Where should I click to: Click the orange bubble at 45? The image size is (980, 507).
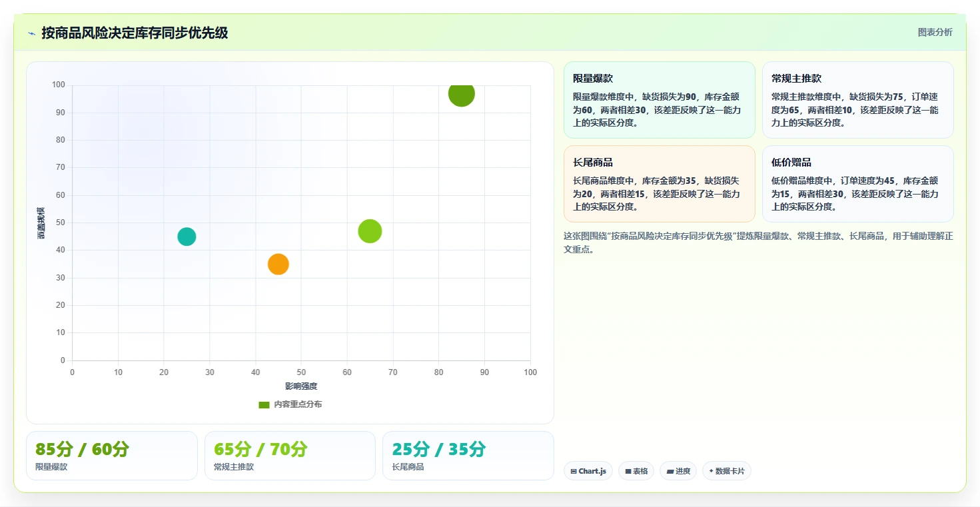point(278,264)
